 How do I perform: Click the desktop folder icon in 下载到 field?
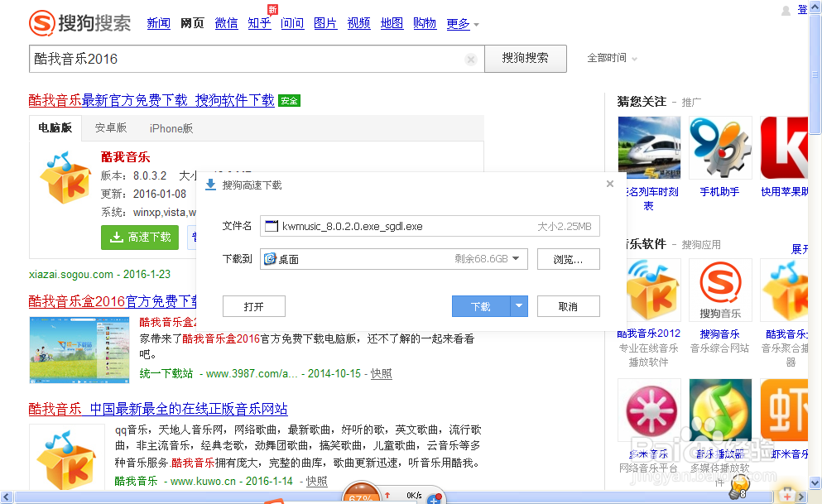(x=270, y=259)
